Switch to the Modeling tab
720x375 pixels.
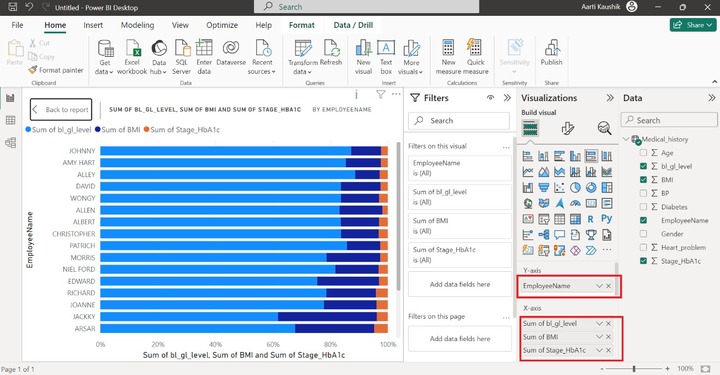[x=137, y=25]
